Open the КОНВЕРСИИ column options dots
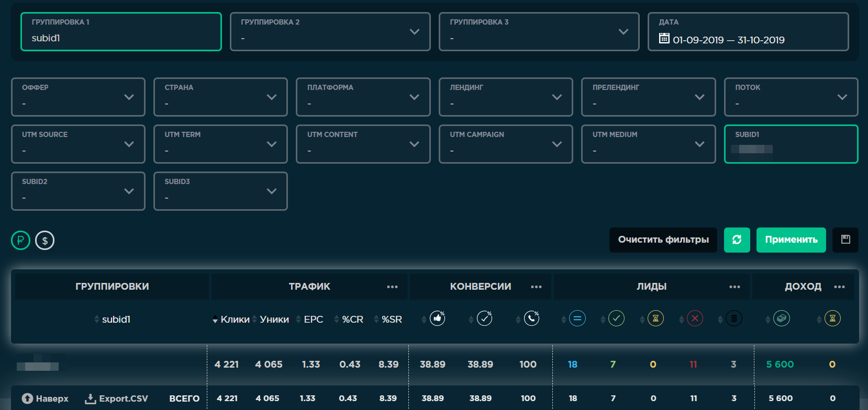Screen dimensions: 868x410 pyautogui.click(x=536, y=287)
